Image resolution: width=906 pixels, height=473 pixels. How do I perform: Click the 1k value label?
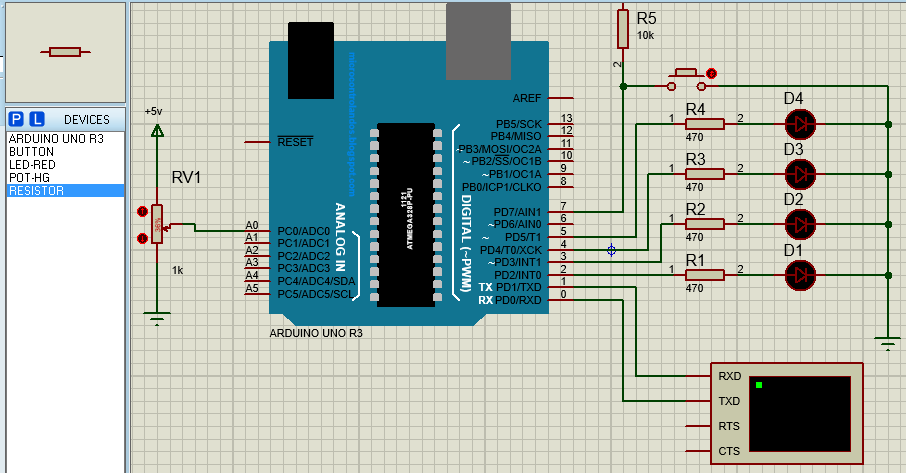pos(177,270)
